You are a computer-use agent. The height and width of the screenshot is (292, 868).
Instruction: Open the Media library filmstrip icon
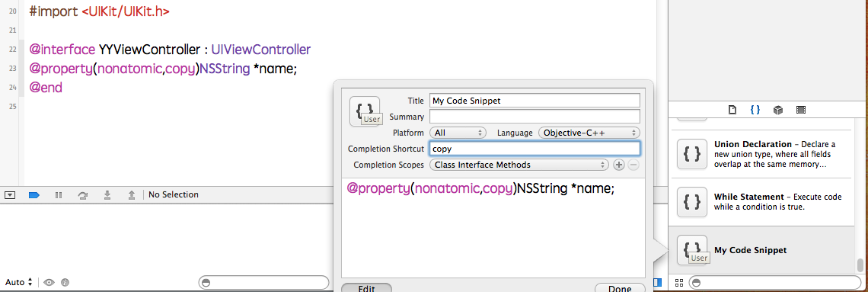coord(800,110)
